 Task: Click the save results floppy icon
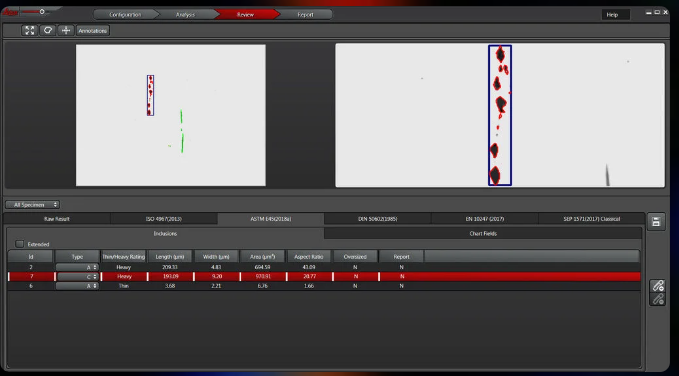point(656,222)
